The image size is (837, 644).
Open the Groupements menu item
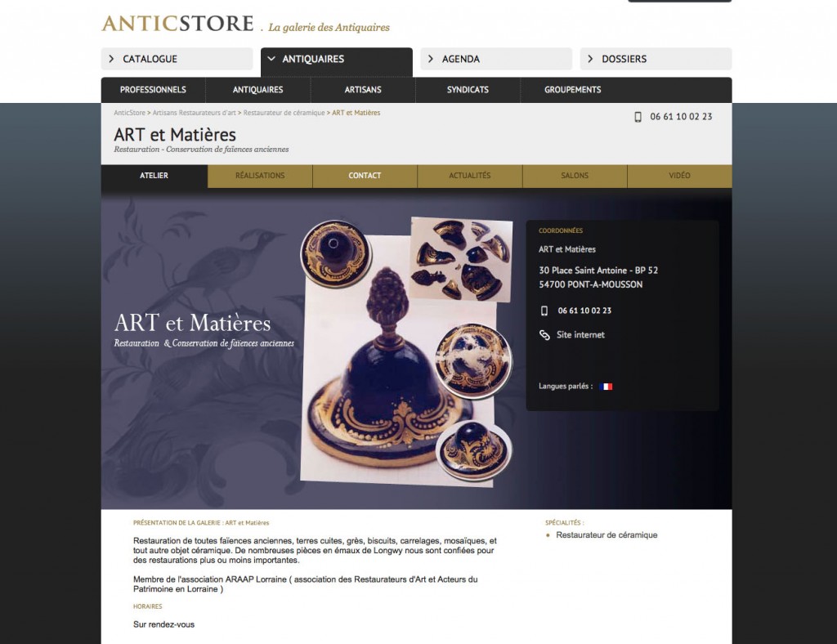[573, 90]
